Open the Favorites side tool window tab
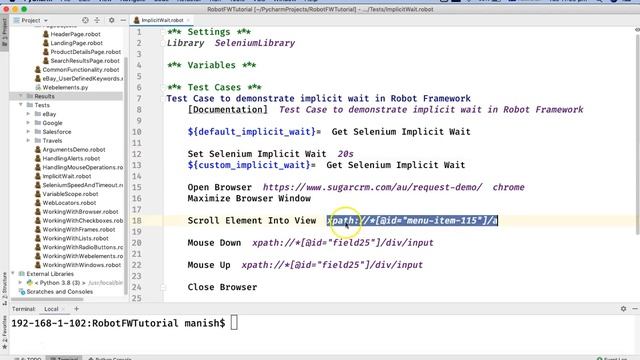The image size is (640, 360). click(4, 331)
